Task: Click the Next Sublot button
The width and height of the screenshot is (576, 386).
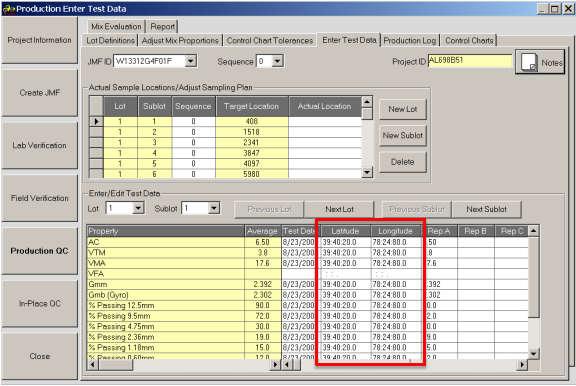Action: point(486,209)
